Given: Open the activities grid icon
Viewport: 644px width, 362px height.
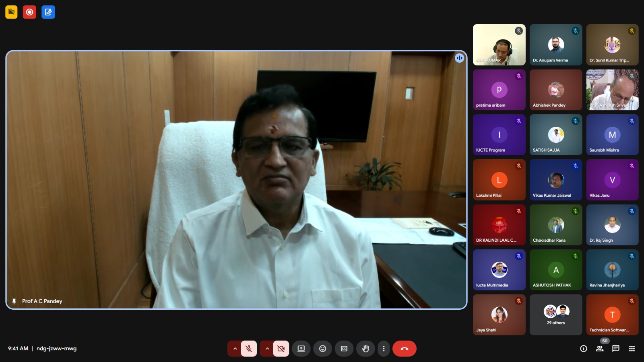Looking at the screenshot, I should (x=632, y=349).
